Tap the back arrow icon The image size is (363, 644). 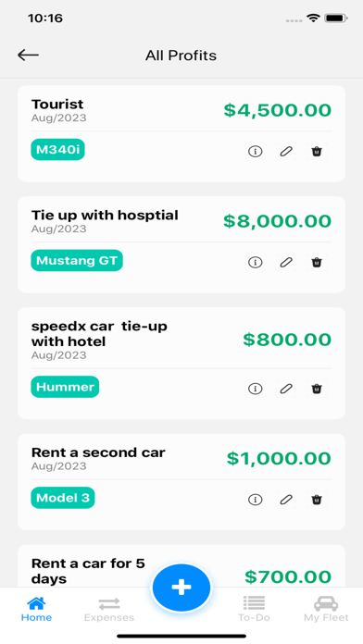(x=28, y=55)
